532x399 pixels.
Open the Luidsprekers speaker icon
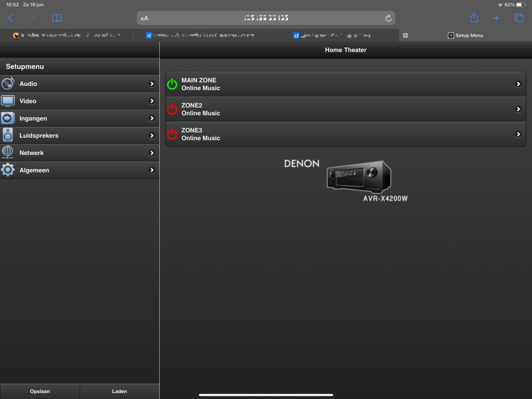7,135
